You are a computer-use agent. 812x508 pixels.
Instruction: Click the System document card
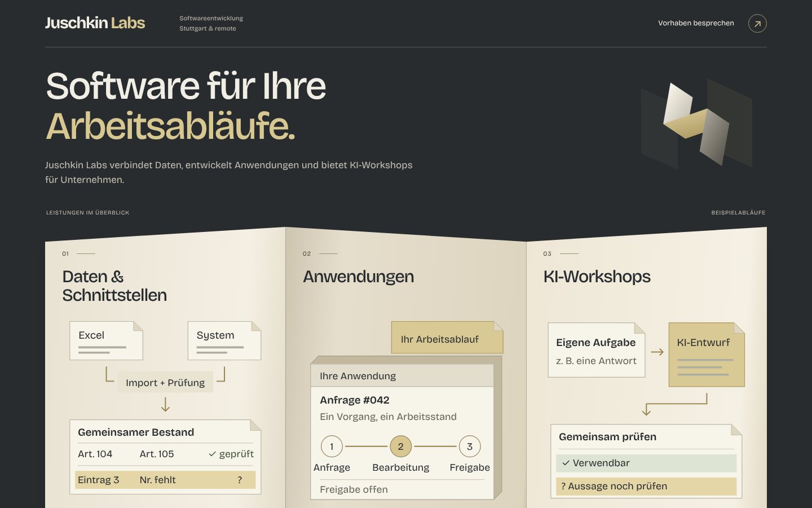[224, 340]
